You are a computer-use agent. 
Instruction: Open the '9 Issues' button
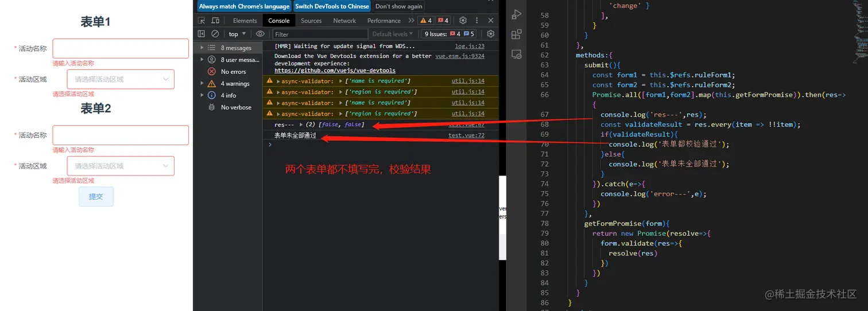click(x=449, y=34)
